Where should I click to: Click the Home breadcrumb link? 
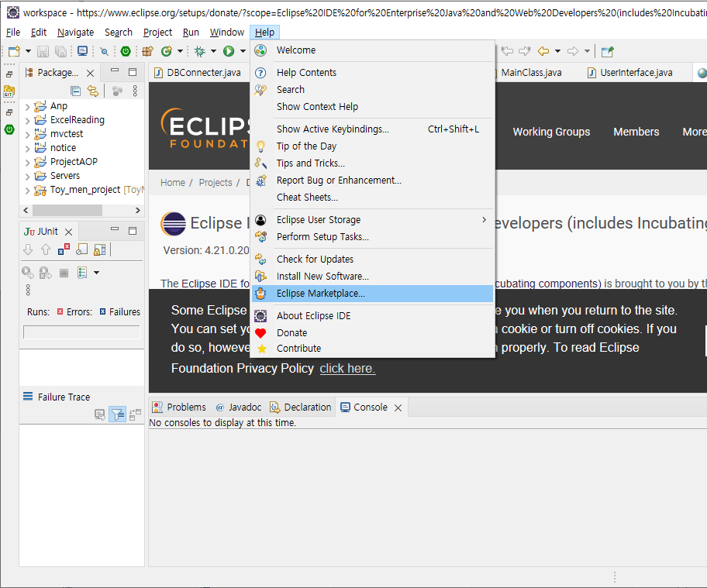(x=173, y=183)
